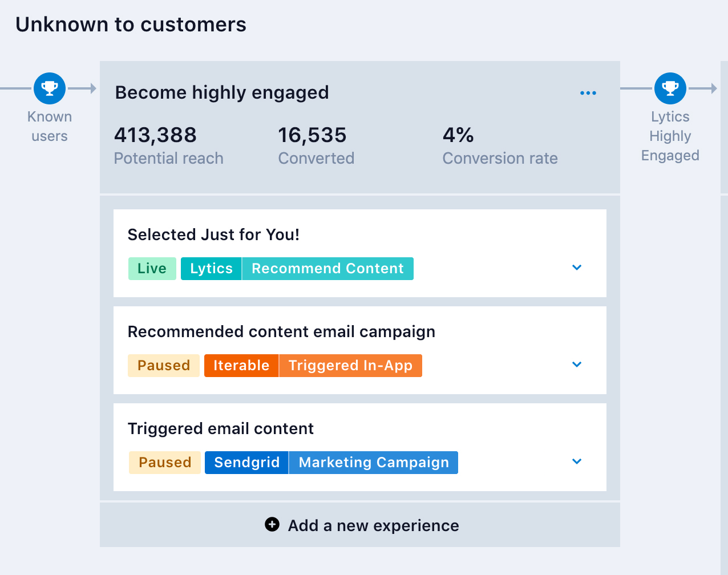Click the Lytics provider tag

pyautogui.click(x=211, y=269)
